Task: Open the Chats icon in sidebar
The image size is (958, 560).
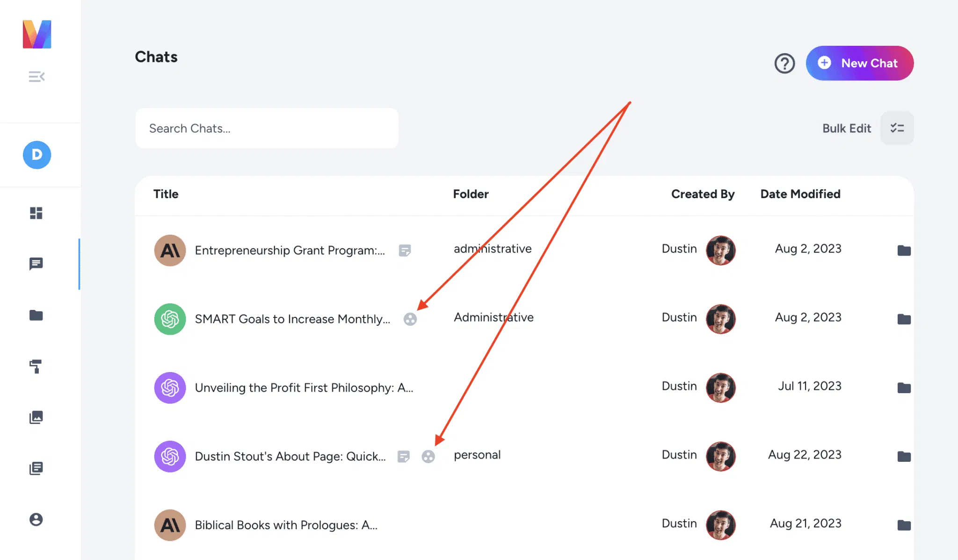Action: point(36,264)
